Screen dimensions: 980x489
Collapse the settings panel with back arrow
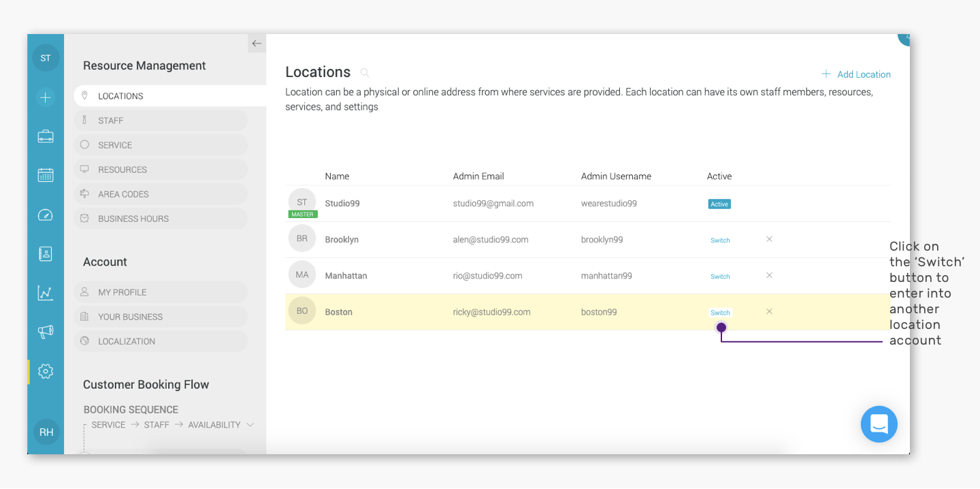(x=257, y=44)
